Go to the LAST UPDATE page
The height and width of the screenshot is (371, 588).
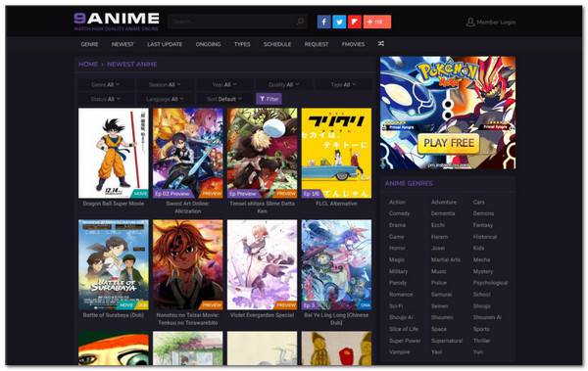pos(165,44)
